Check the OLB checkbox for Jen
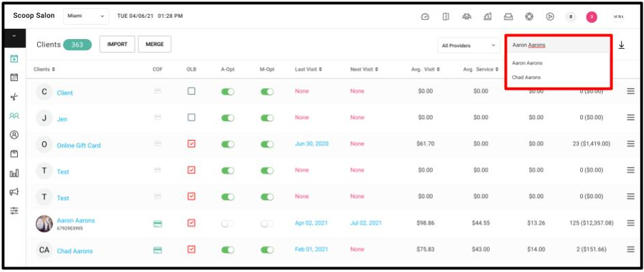The height and width of the screenshot is (272, 644). (x=191, y=117)
